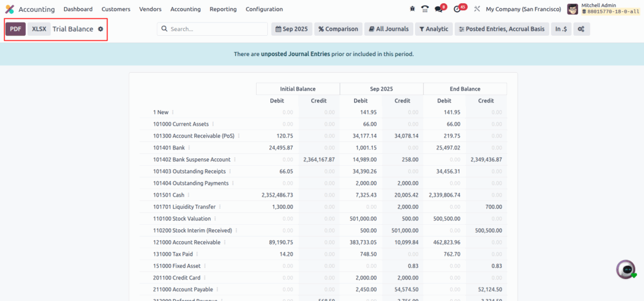Image resolution: width=644 pixels, height=301 pixels.
Task: Open kebab menu for 201100 Credit Card
Action: click(x=204, y=278)
